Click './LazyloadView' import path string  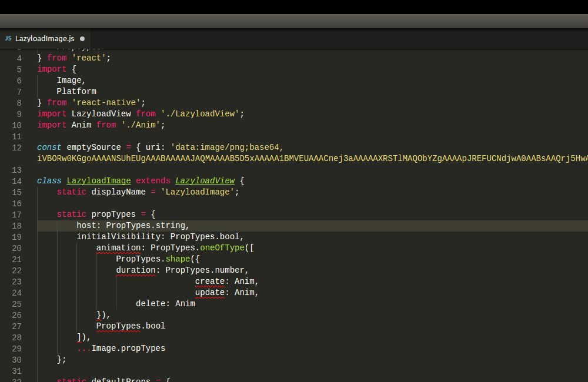pyautogui.click(x=200, y=114)
